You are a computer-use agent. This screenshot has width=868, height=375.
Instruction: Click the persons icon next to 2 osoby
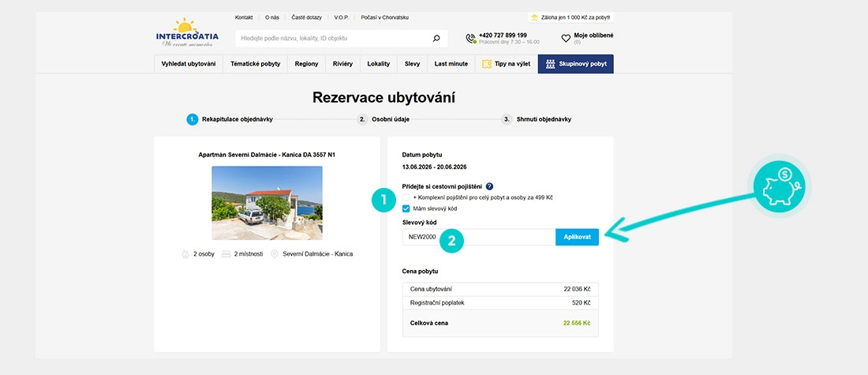(x=185, y=253)
